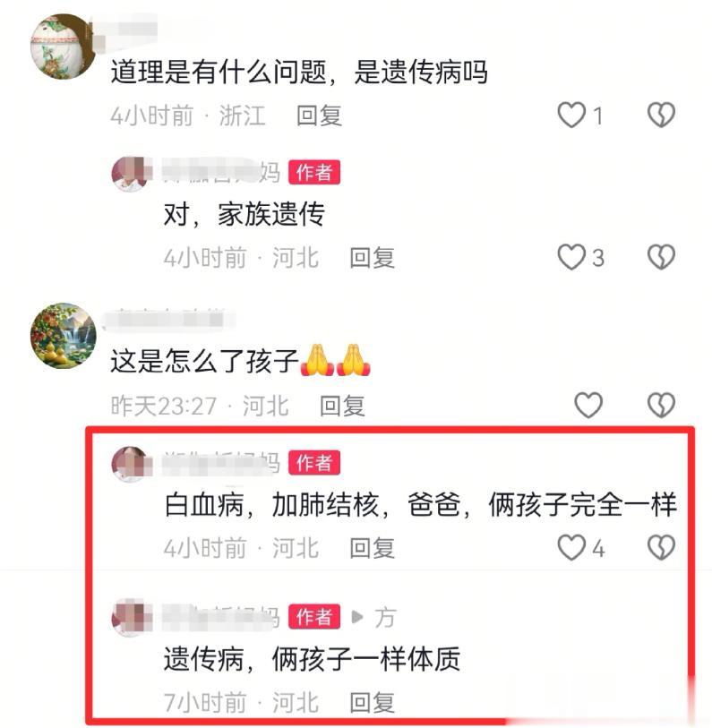The width and height of the screenshot is (712, 728).
Task: Dislike the Zhejiang comment with broken heart
Action: pyautogui.click(x=661, y=116)
